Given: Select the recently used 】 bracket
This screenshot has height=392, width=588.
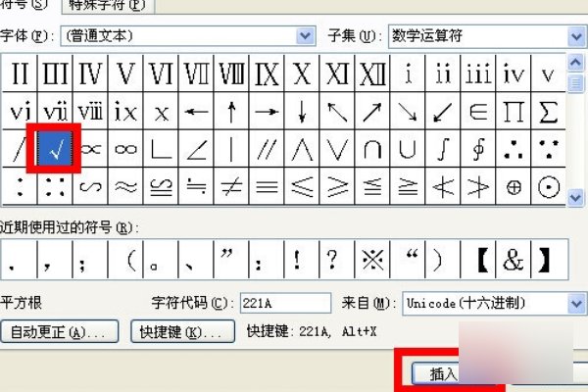Looking at the screenshot, I should point(550,259).
